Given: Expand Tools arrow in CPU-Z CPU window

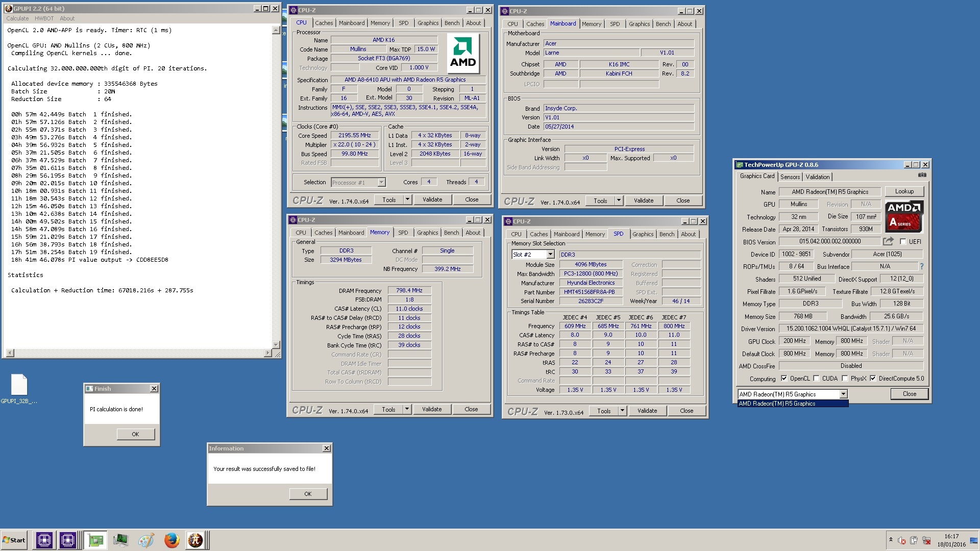Looking at the screenshot, I should (x=407, y=199).
